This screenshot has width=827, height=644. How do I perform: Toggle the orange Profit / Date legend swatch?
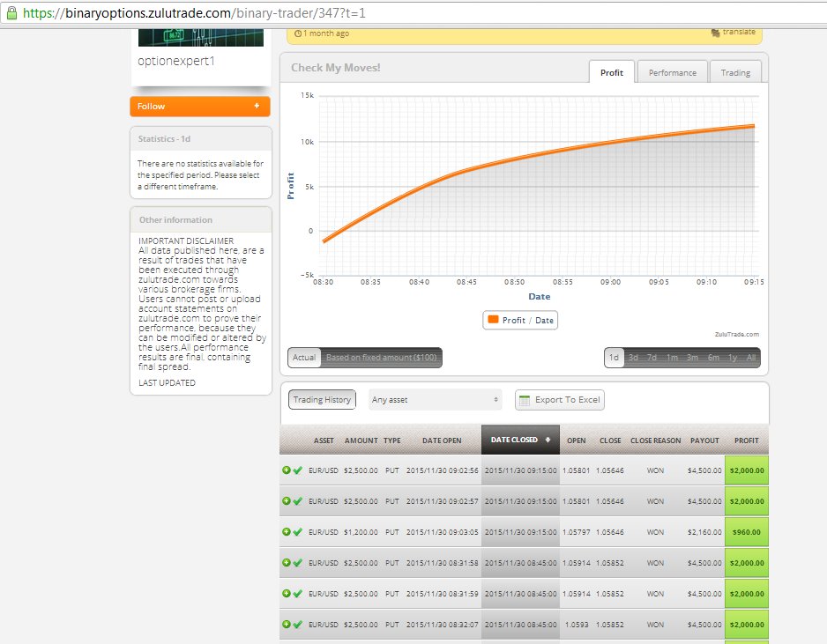point(493,320)
